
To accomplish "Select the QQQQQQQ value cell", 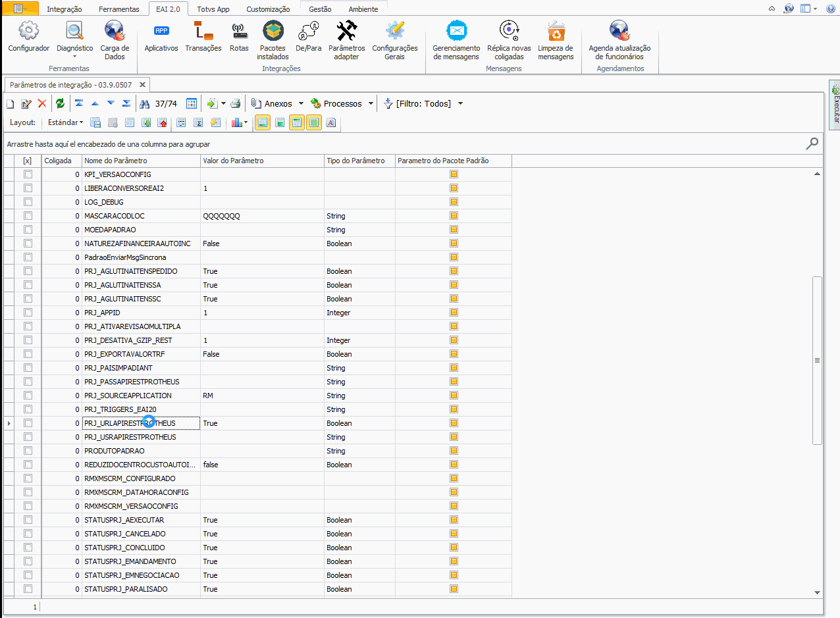I will point(262,216).
